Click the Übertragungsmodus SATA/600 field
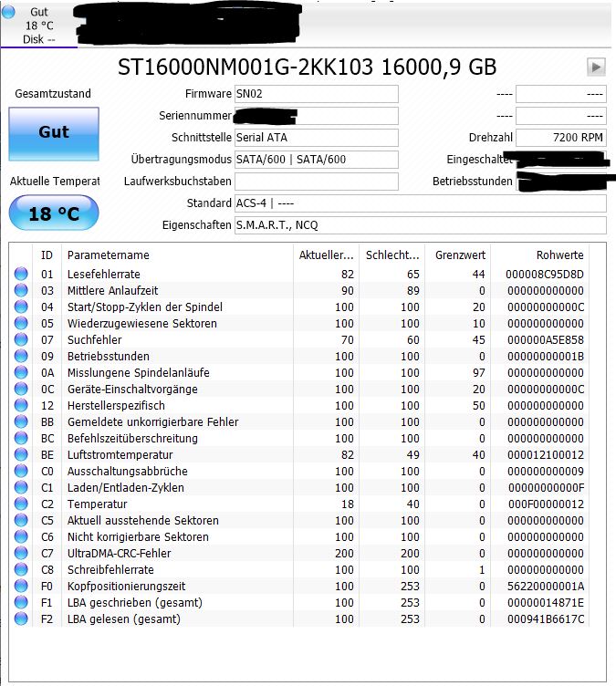The image size is (616, 686). (x=316, y=160)
